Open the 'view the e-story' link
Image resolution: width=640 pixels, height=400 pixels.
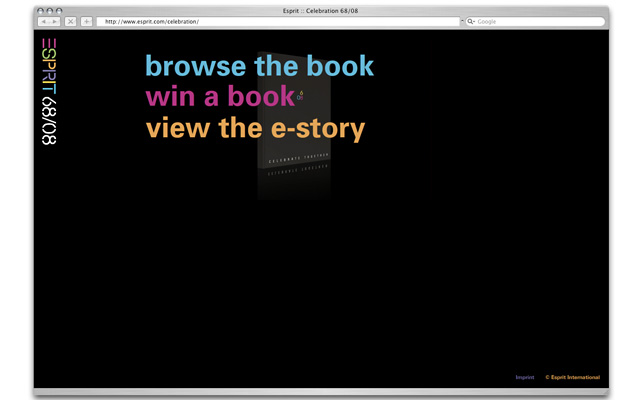pos(255,129)
